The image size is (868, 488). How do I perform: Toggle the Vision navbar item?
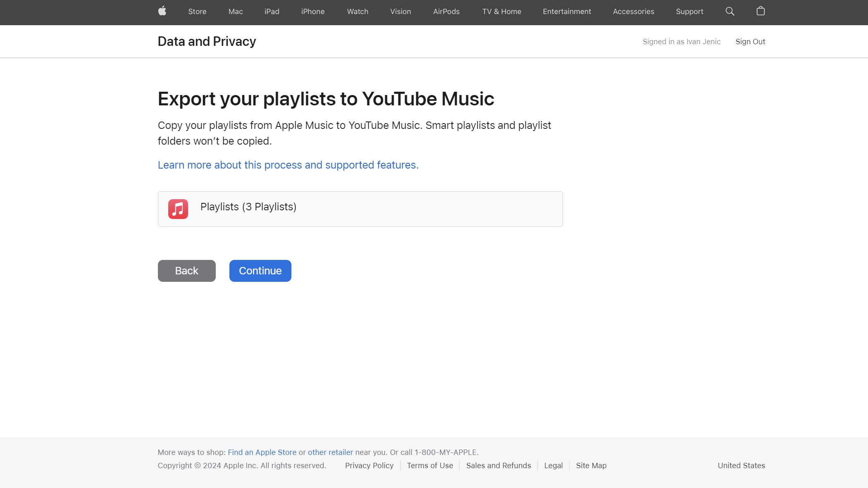point(400,11)
